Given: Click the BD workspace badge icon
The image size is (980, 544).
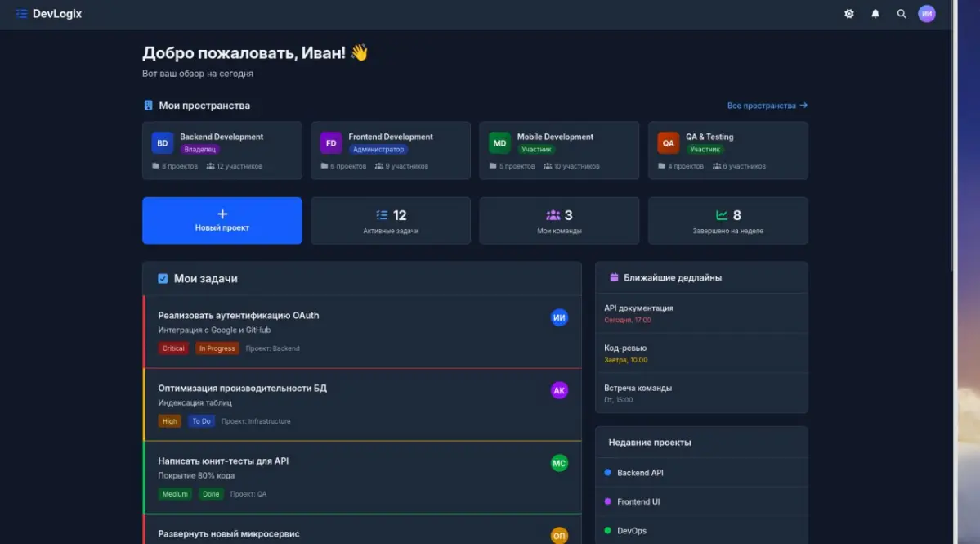Looking at the screenshot, I should click(x=163, y=142).
